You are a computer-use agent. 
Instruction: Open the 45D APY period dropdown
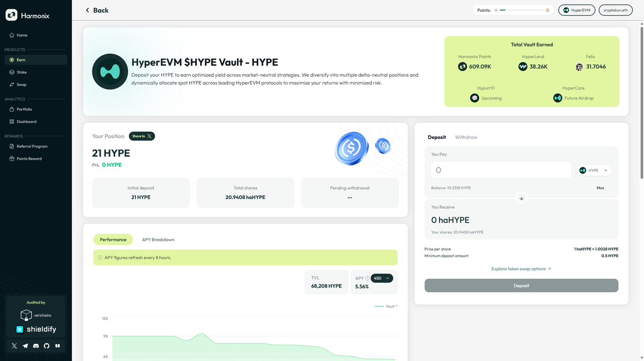[382, 278]
